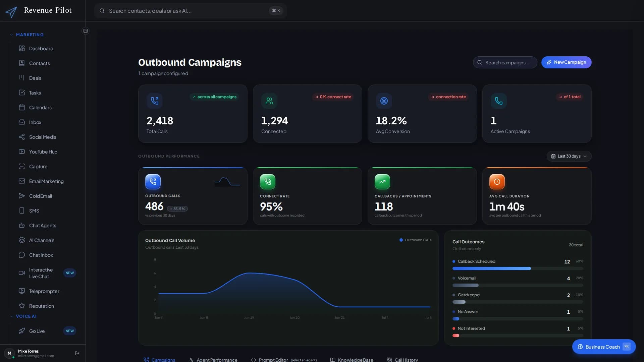Open the Tasks checkbox icon in sidebar
644x362 pixels.
[22, 93]
